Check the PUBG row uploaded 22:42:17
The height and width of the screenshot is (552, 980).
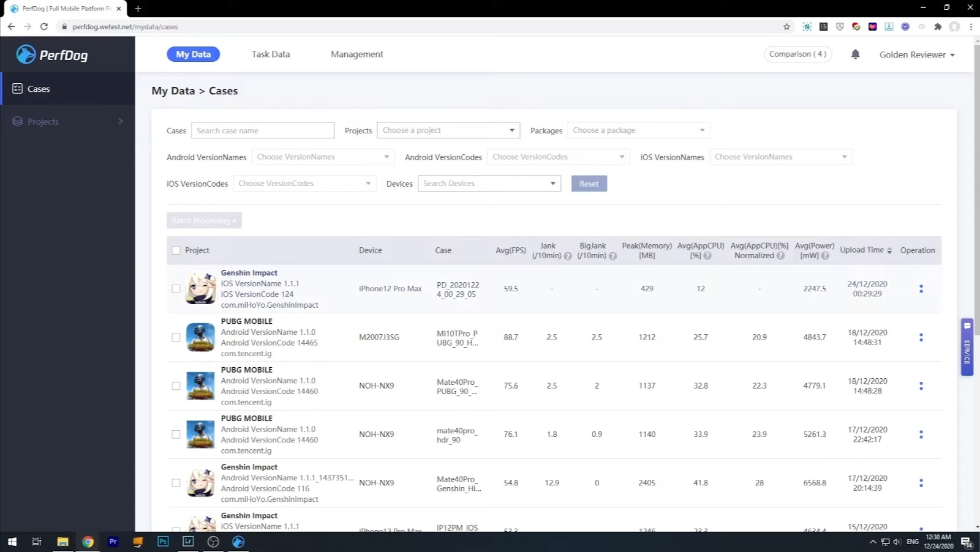(176, 435)
